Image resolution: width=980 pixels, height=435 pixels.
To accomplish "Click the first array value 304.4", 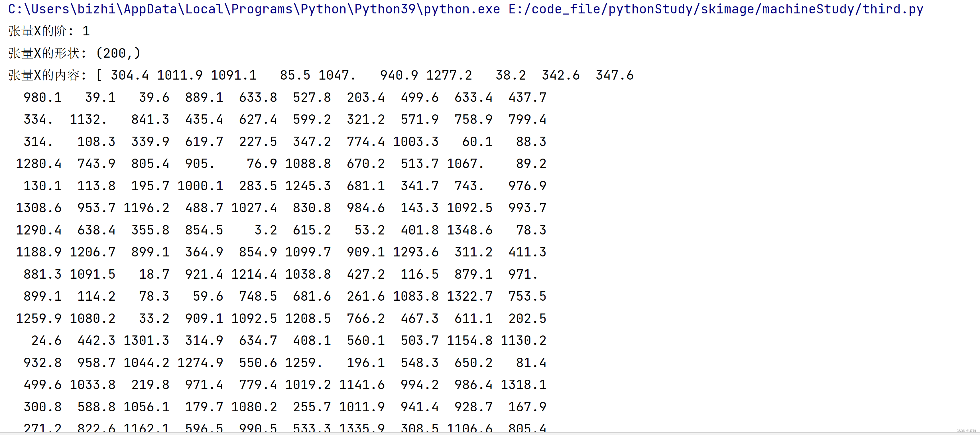I will coord(129,75).
